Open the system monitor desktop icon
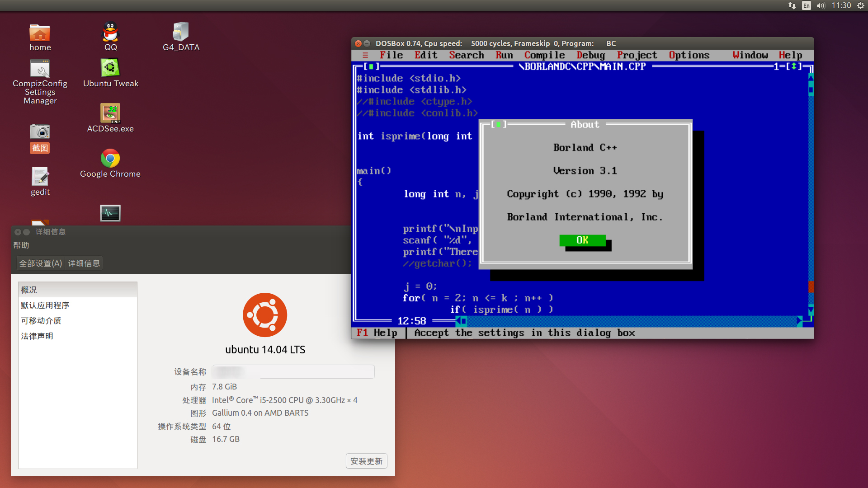The image size is (868, 488). tap(110, 213)
